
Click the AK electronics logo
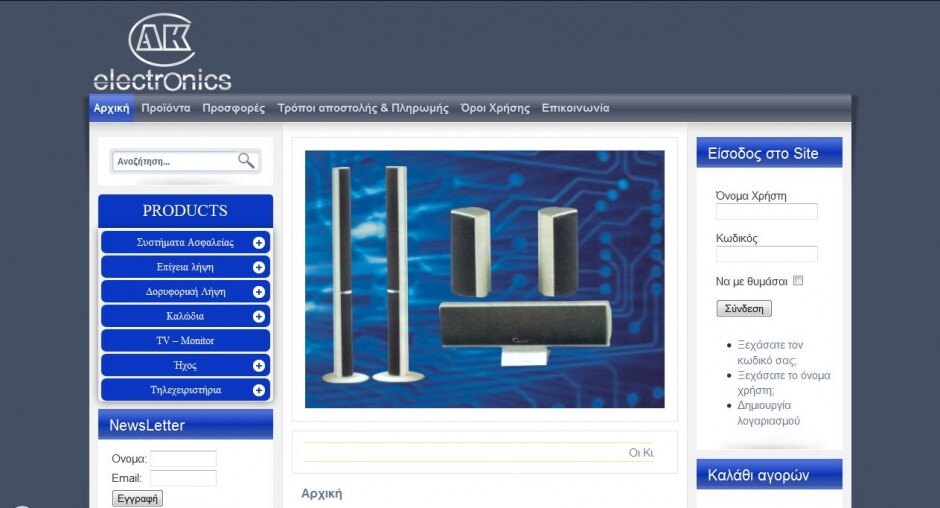point(162,52)
